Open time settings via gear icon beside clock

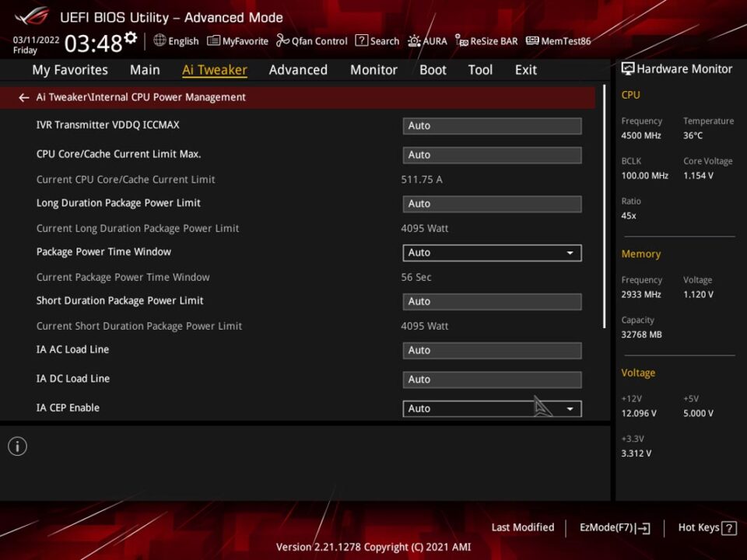131,38
